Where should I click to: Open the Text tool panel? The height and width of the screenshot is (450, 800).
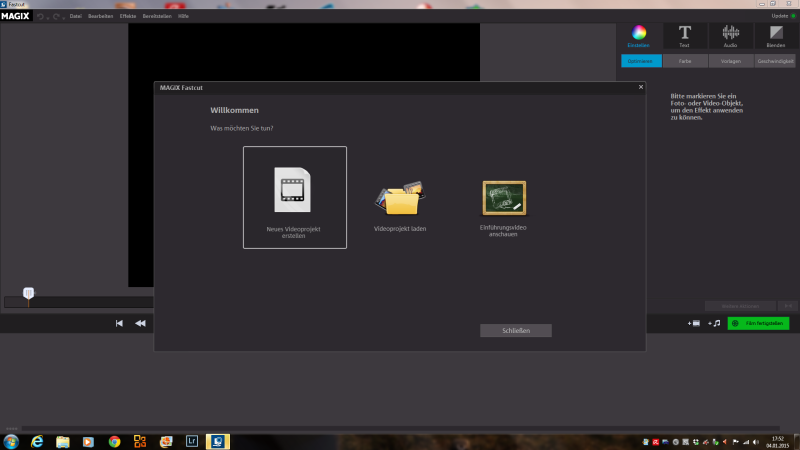[x=684, y=36]
